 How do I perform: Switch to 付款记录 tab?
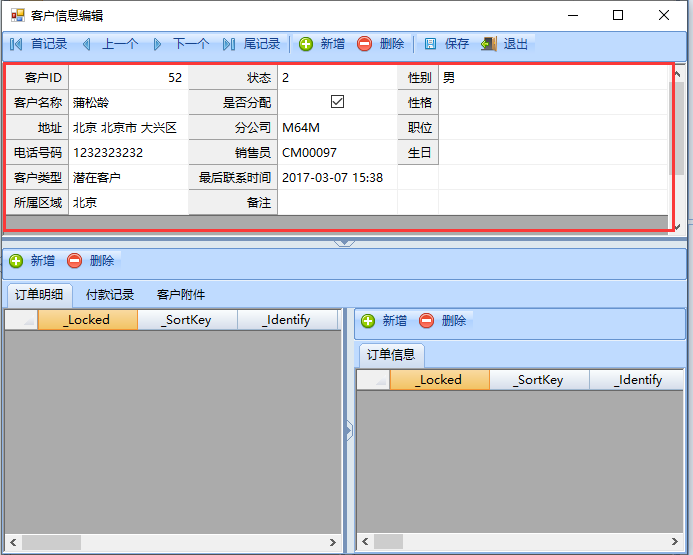coord(110,295)
